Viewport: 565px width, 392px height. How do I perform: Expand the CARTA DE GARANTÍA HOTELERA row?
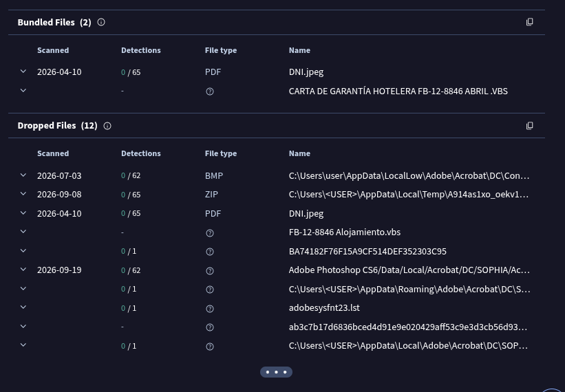click(23, 90)
